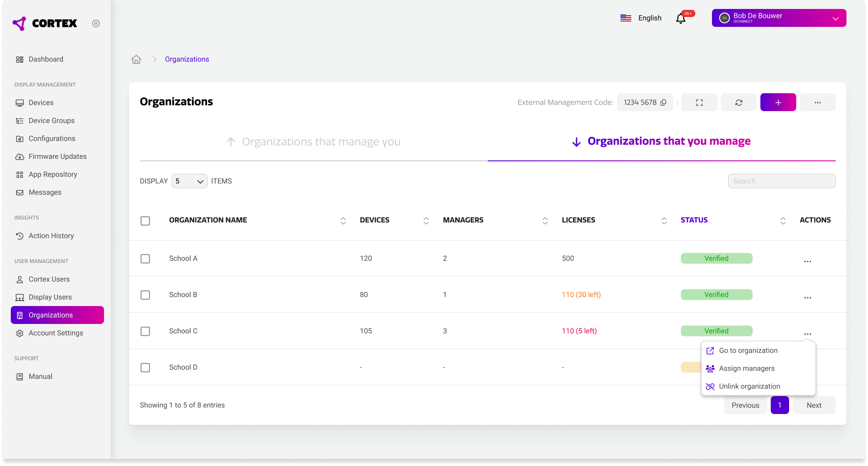Viewport: 868px width, 466px height.
Task: Click the Next pagination button
Action: tap(814, 405)
